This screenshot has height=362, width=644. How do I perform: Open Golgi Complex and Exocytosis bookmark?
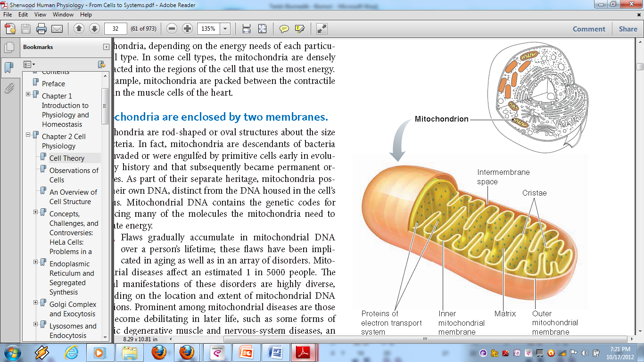[x=73, y=309]
